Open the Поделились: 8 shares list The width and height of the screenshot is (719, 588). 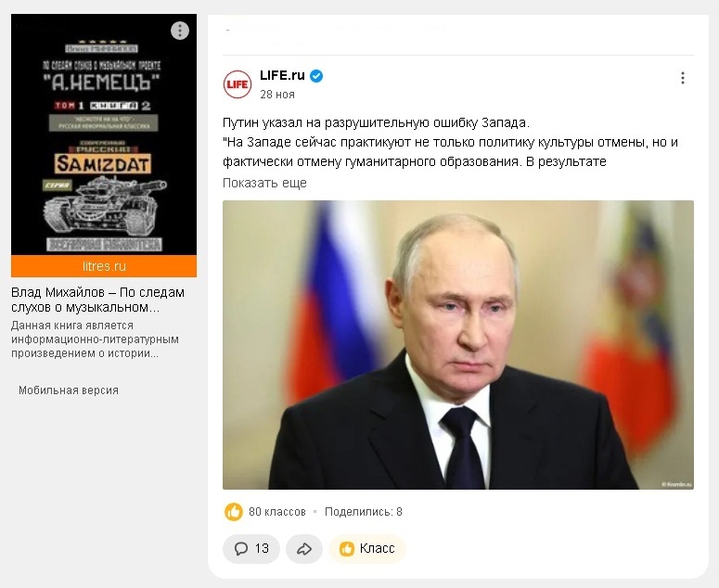coord(363,511)
